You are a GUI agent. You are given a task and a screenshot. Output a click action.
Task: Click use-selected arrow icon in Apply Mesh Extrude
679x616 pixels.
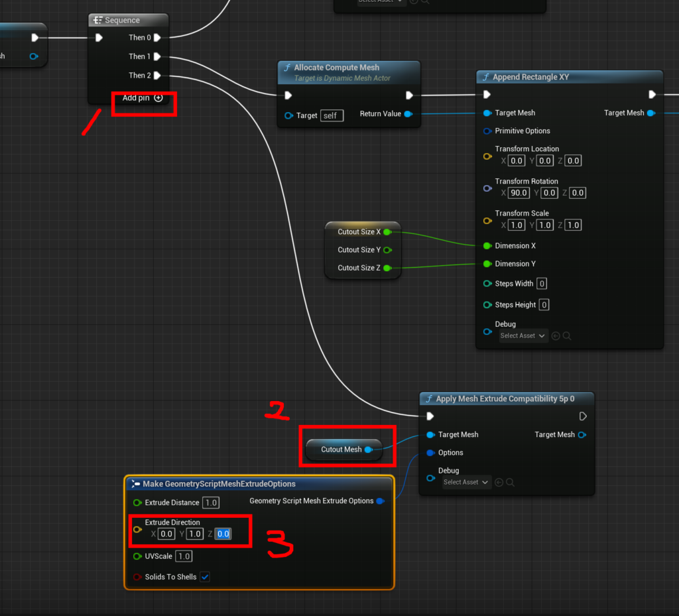[x=499, y=482]
